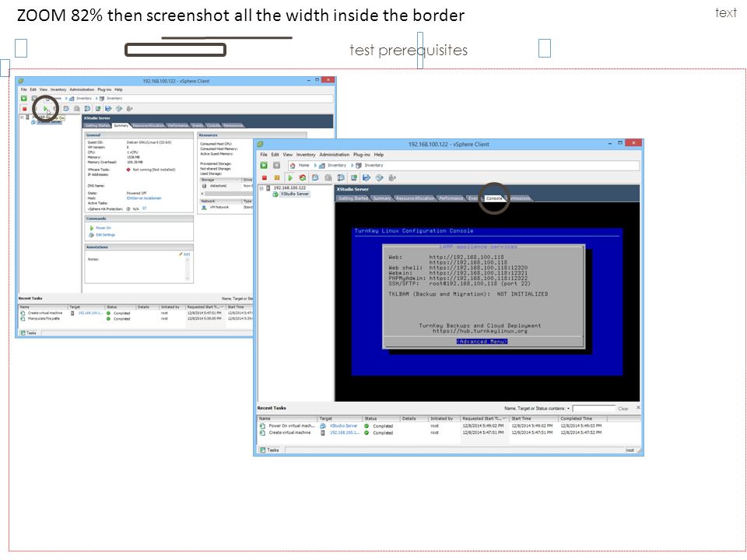Click Clear button beside Recent Tasks filter

point(623,408)
